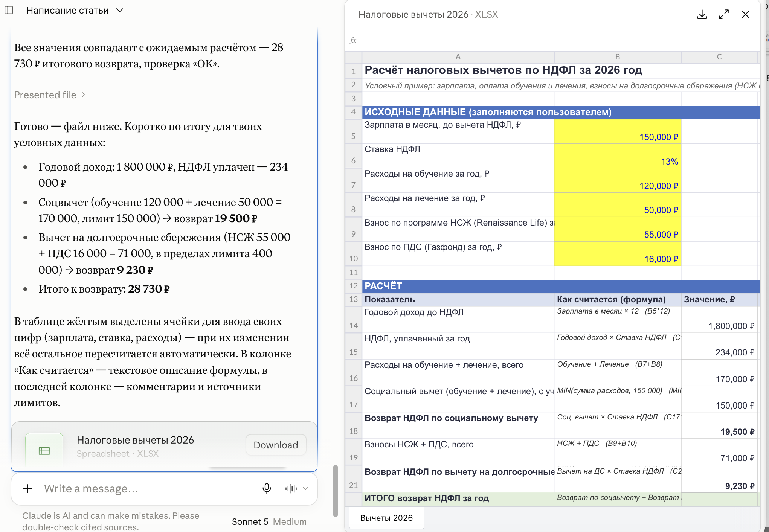The image size is (769, 532).
Task: Select the 150,000 ₽ salary cell
Action: [618, 131]
